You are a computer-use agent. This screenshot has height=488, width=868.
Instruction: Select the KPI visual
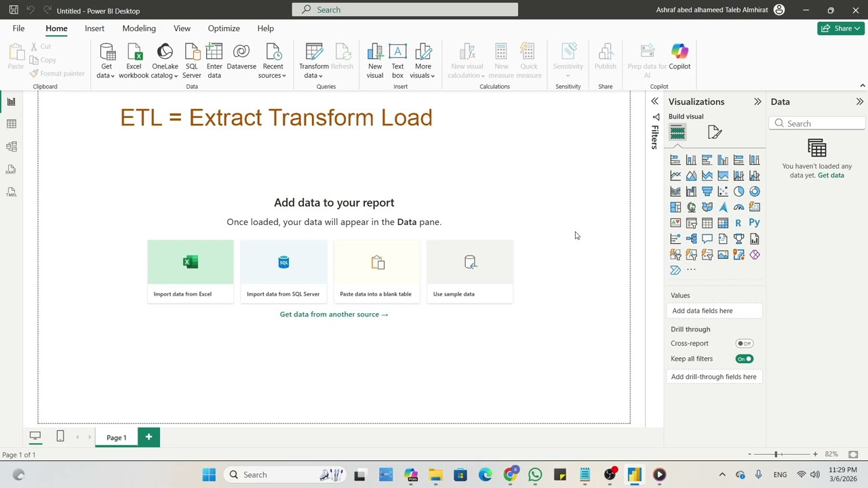coord(675,223)
